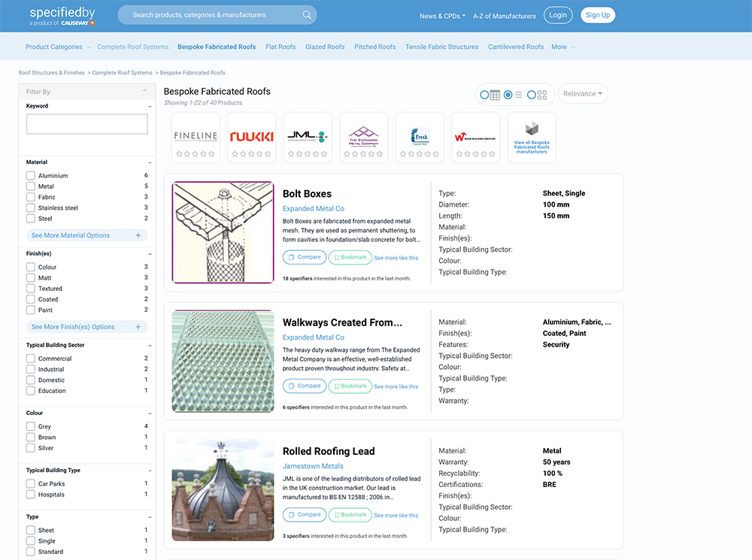Open the Ruukki manufacturer logo

pos(251,136)
